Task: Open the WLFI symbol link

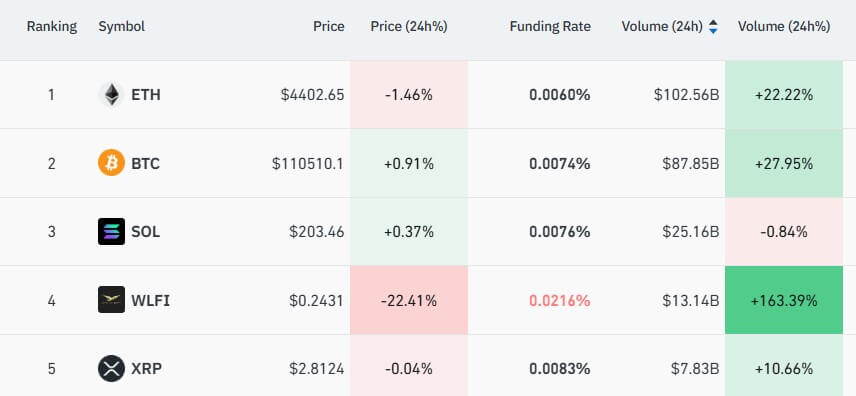Action: [x=150, y=300]
